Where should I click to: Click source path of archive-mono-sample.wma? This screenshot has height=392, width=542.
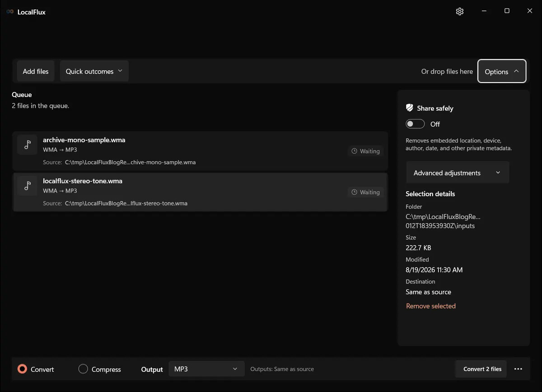click(130, 162)
